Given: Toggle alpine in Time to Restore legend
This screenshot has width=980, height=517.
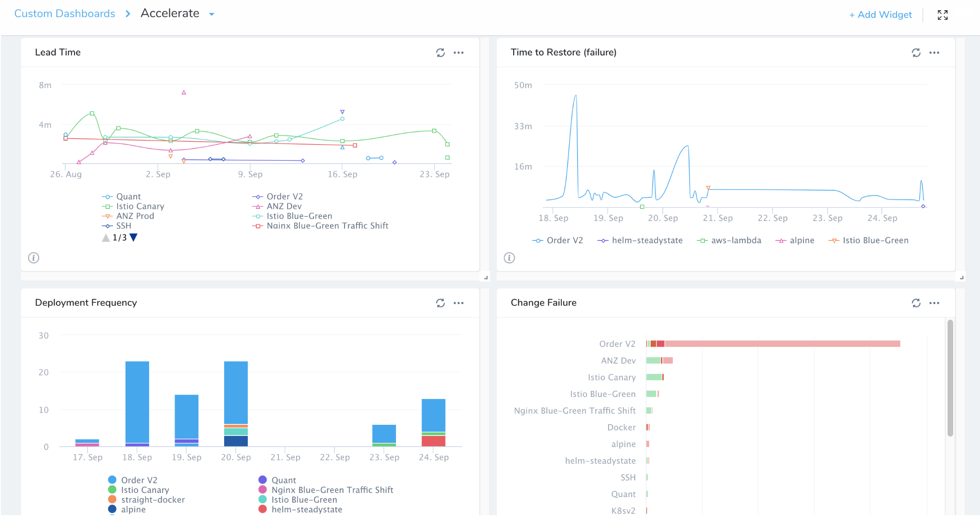Looking at the screenshot, I should pyautogui.click(x=795, y=240).
